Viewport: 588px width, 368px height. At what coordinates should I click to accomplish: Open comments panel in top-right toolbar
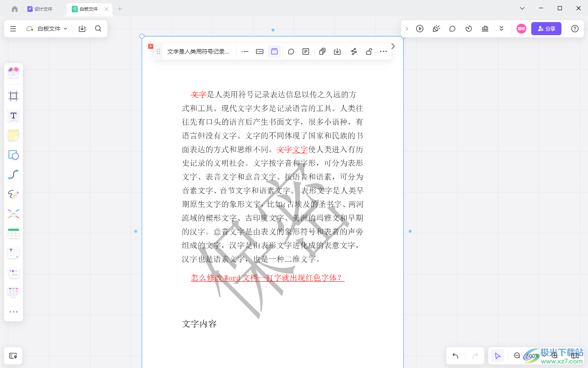click(x=452, y=29)
